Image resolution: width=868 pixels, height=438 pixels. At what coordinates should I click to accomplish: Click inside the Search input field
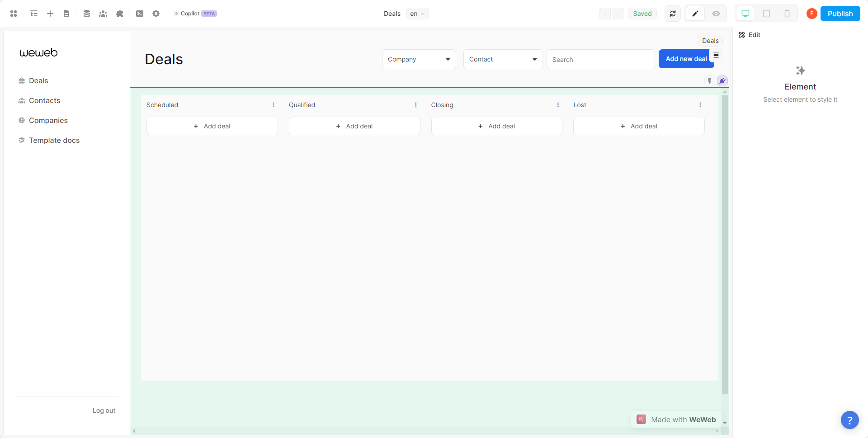point(600,59)
